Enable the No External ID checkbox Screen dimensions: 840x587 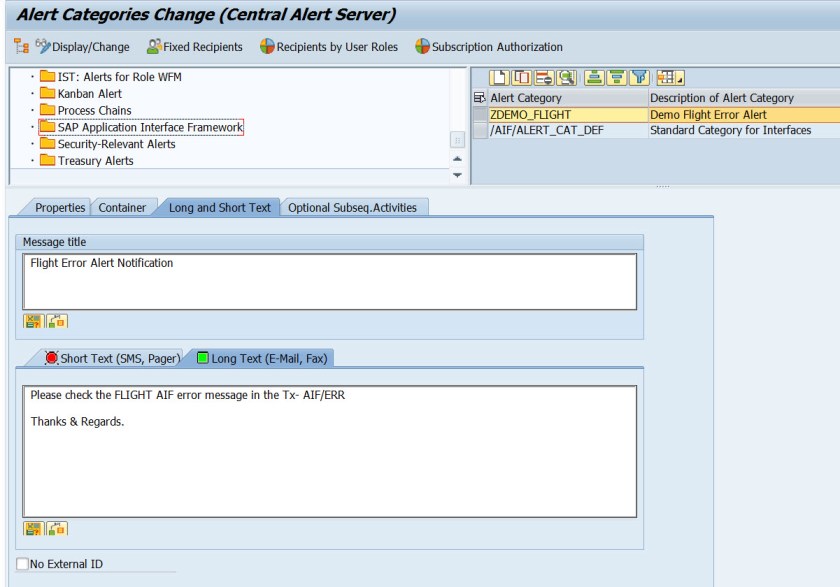[x=23, y=564]
